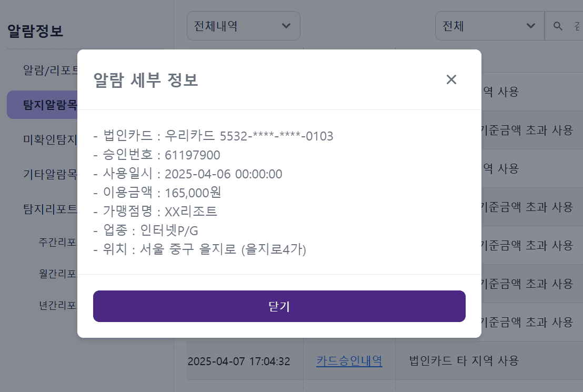Close the 알람 세부 정보 dialog with the X
This screenshot has width=583, height=392.
point(451,79)
